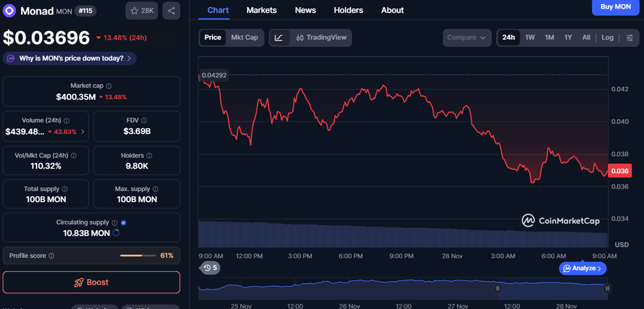Image resolution: width=644 pixels, height=309 pixels.
Task: Click the share icon next to watchlist
Action: pyautogui.click(x=171, y=11)
